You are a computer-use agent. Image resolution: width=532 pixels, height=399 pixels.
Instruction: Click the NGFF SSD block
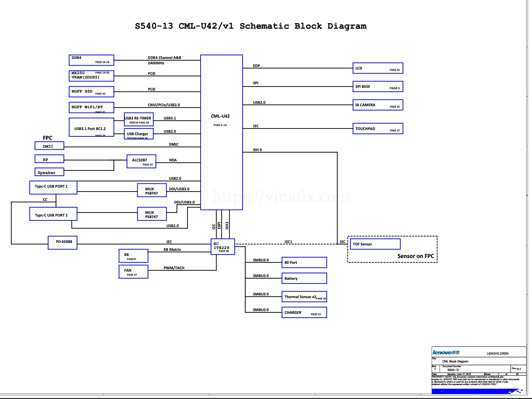[91, 92]
